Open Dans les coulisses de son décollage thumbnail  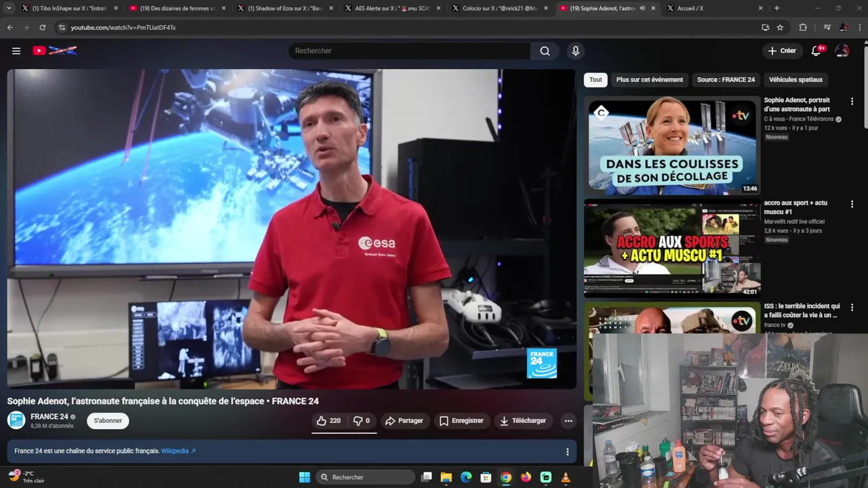pos(672,145)
